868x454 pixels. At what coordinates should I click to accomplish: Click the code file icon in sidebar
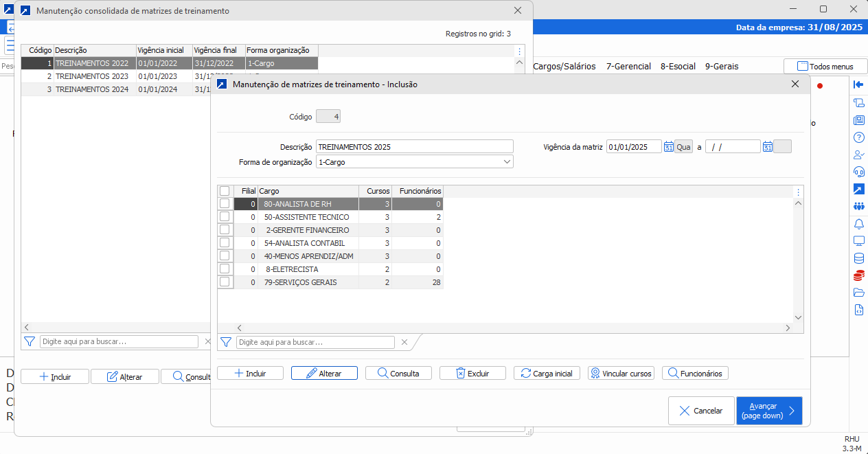(x=858, y=310)
